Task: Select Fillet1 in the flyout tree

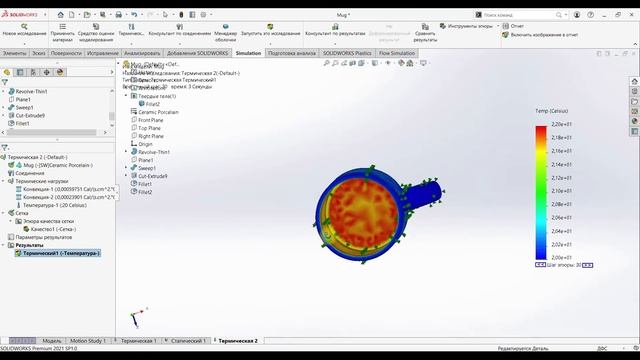Action: [145, 184]
